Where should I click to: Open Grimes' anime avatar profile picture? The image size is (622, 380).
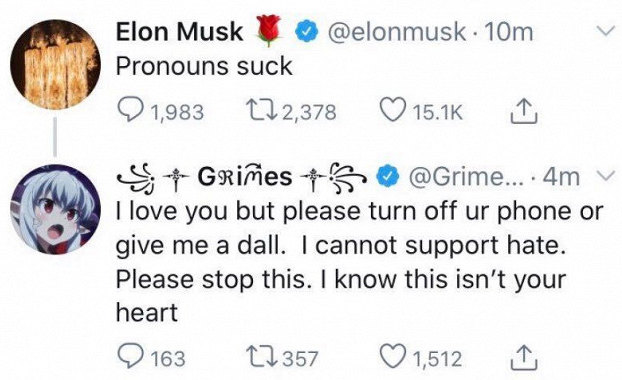pyautogui.click(x=55, y=209)
